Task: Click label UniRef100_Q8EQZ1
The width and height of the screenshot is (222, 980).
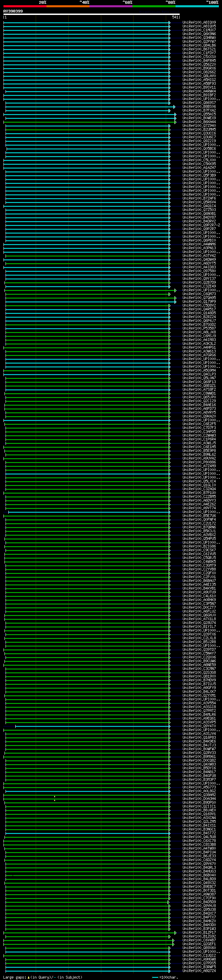Action: (x=199, y=386)
